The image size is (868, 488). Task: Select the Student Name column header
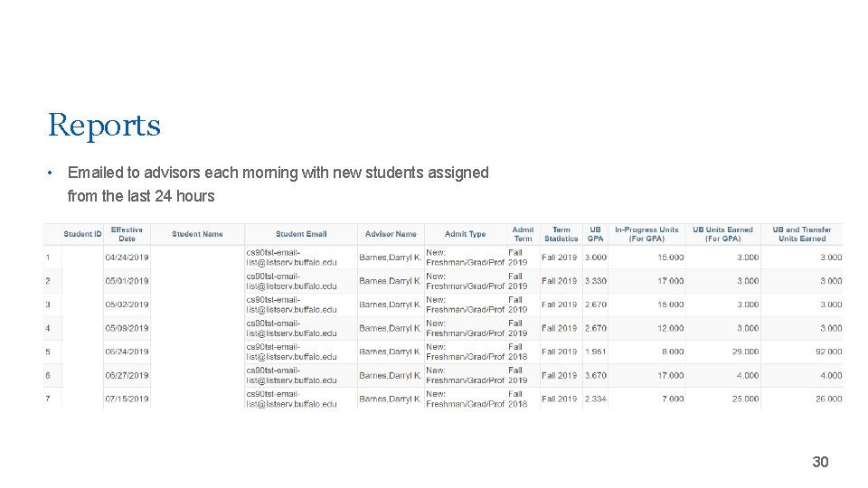click(197, 234)
